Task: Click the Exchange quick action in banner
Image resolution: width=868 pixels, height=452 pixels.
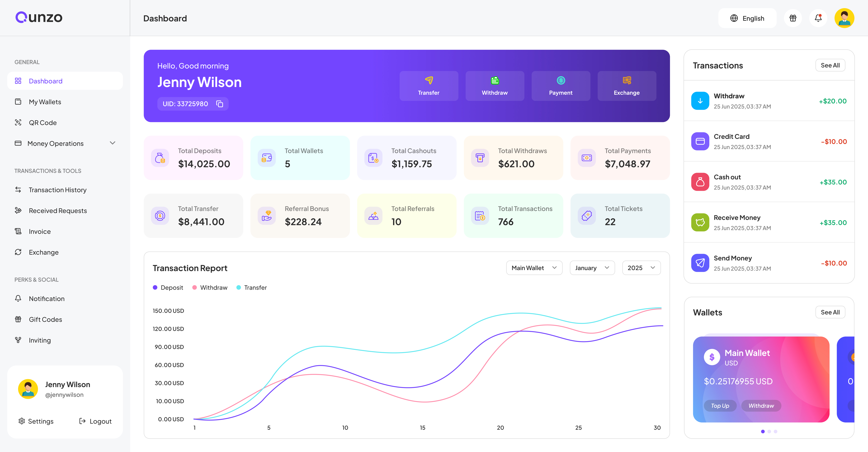Action: click(627, 86)
